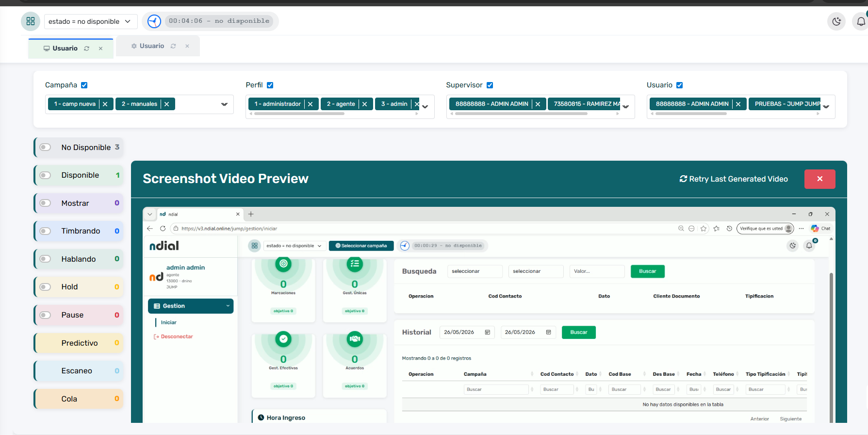This screenshot has width=868, height=435.
Task: Click the Busqueda Buscar button
Action: click(x=648, y=271)
